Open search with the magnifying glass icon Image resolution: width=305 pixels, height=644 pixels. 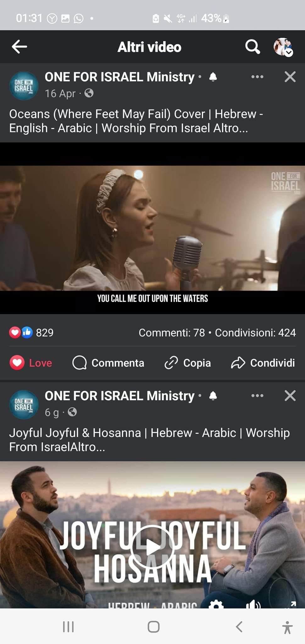click(x=252, y=47)
